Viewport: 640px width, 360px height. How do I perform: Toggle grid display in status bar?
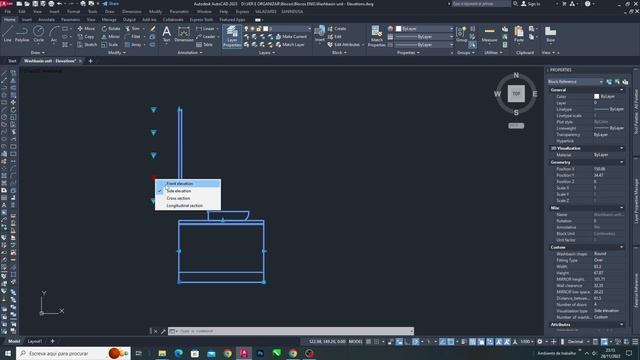[x=369, y=341]
